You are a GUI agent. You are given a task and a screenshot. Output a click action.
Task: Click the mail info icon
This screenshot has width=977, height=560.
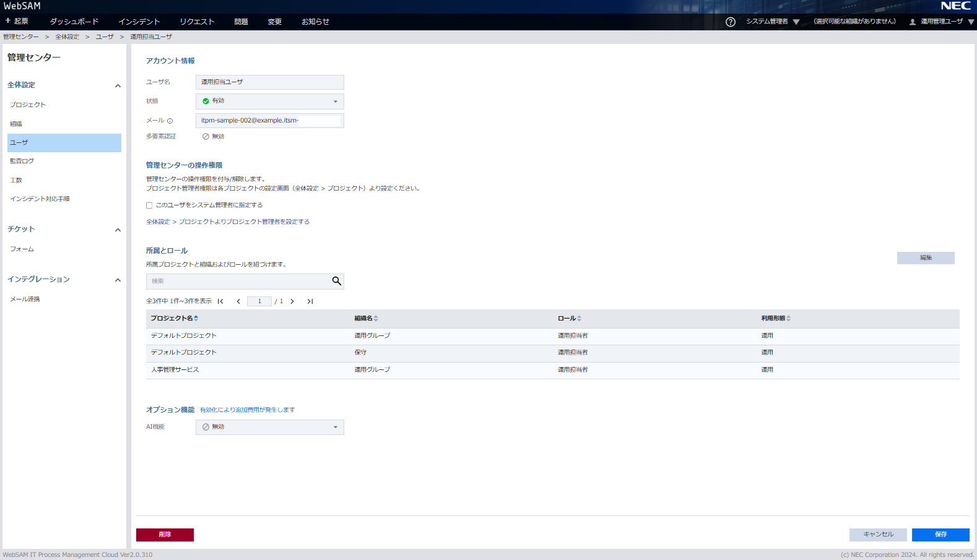170,121
